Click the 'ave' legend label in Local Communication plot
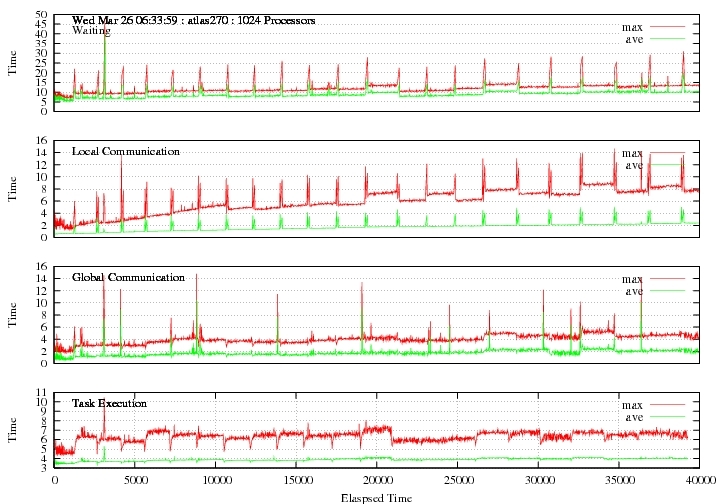720x504 pixels. click(x=634, y=165)
